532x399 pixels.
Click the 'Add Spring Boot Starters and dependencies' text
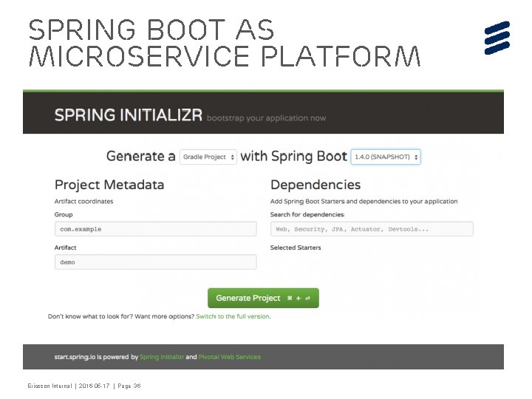364,201
